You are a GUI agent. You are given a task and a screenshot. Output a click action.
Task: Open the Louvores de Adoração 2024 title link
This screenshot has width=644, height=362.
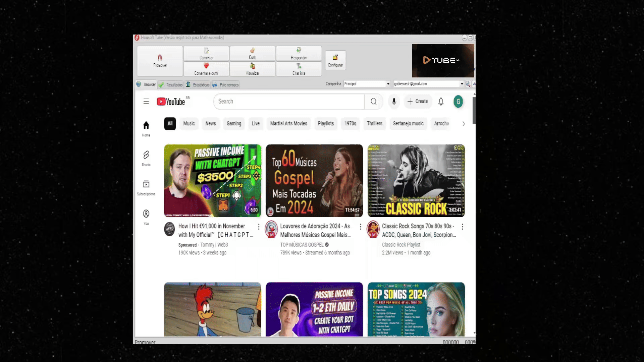pos(315,231)
